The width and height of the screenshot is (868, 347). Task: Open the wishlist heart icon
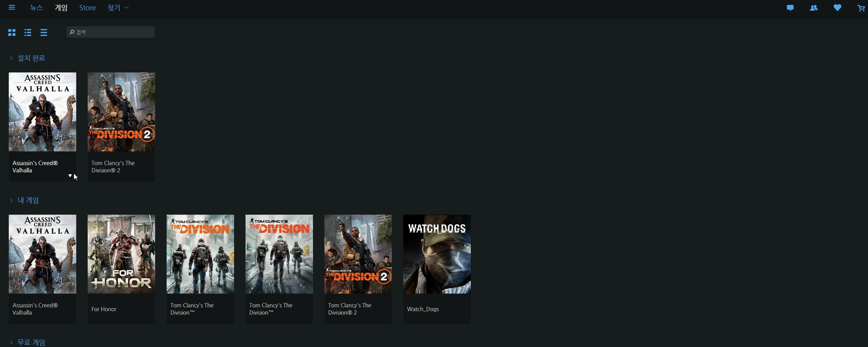(x=838, y=8)
